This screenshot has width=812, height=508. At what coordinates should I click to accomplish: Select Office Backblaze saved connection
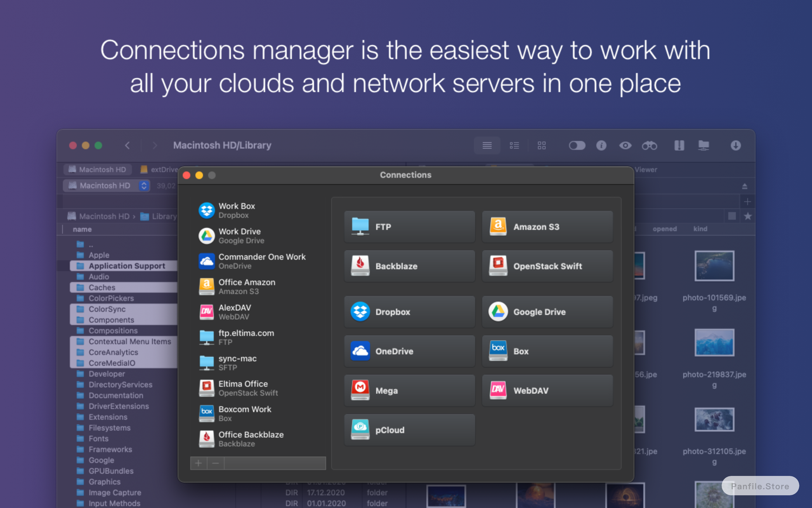point(258,439)
